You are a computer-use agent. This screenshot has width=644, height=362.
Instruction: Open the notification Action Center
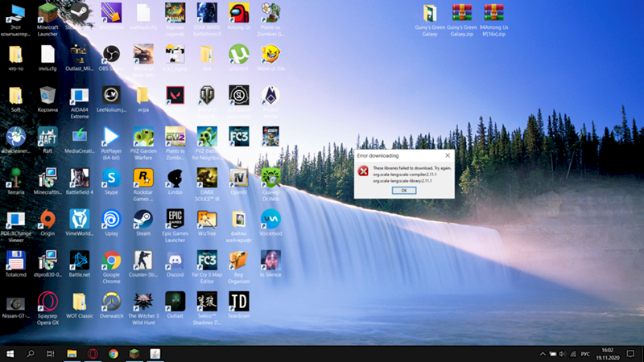631,354
